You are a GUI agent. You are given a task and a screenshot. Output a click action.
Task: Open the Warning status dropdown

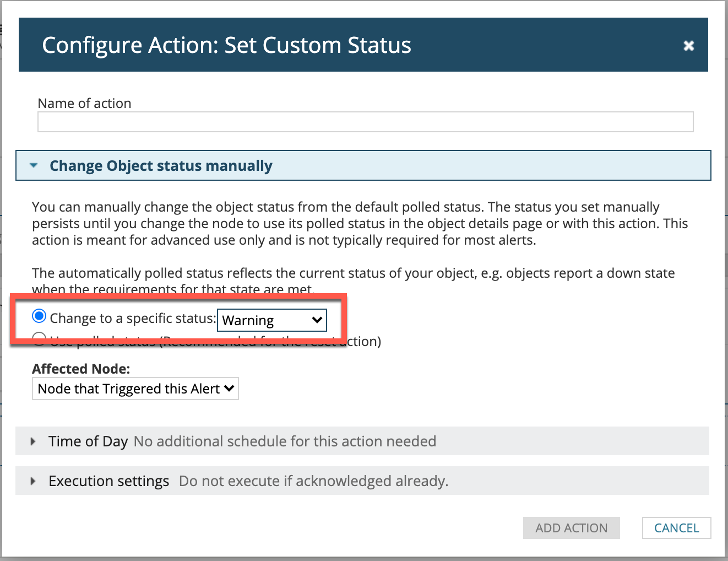pyautogui.click(x=272, y=320)
